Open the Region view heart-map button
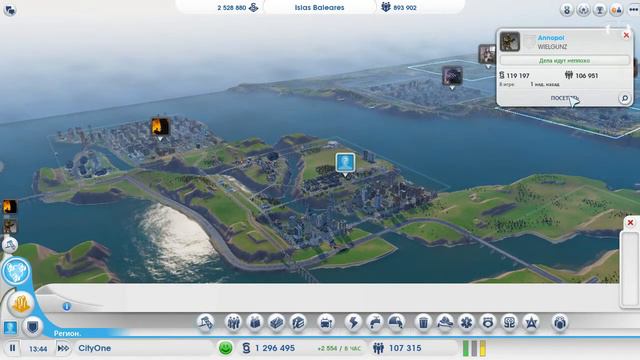This screenshot has width=640, height=360. pos(16,271)
